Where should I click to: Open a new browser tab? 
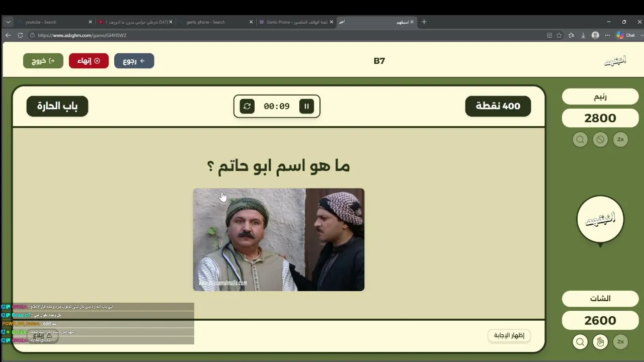[424, 22]
